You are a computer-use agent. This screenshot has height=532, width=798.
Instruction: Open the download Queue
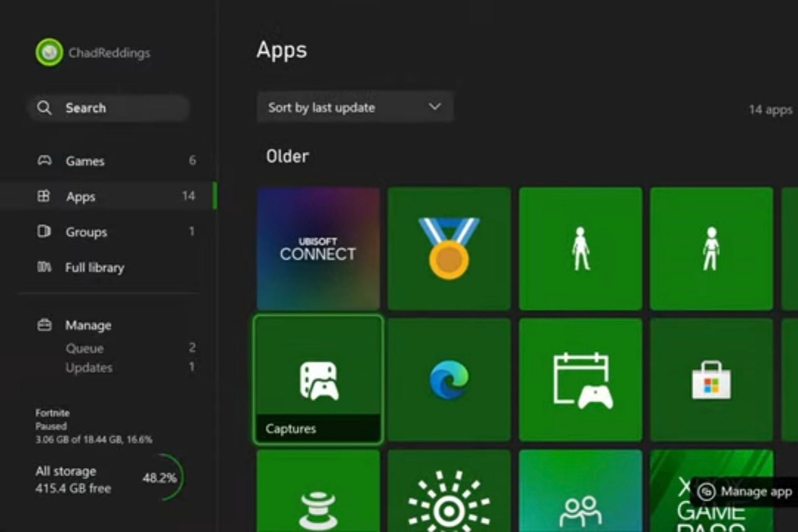[85, 348]
